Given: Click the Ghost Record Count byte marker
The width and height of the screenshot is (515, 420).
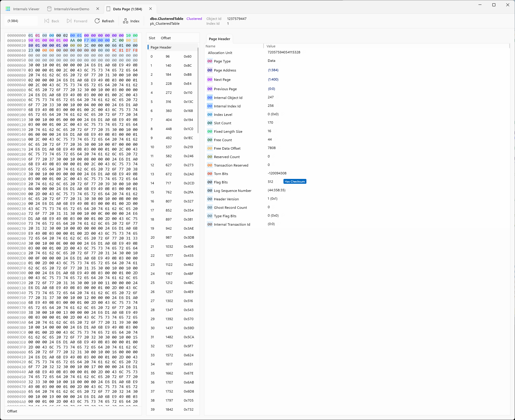Looking at the screenshot, I should [210, 208].
